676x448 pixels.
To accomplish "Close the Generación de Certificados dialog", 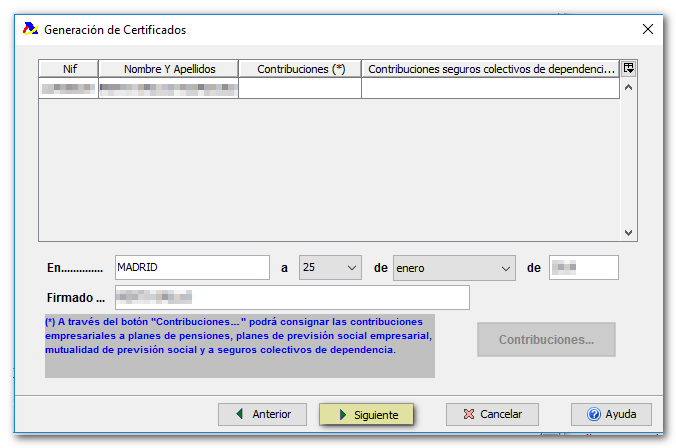I will (648, 30).
